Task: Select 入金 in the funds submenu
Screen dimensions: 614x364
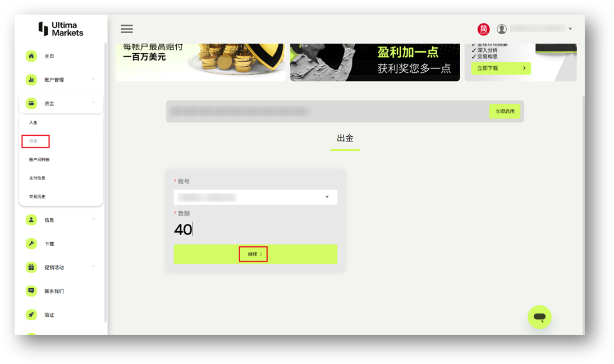Action: coord(33,122)
